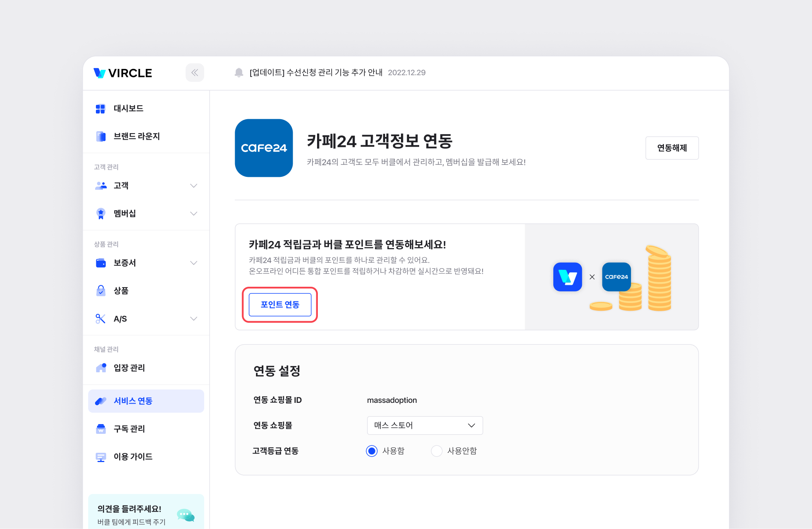Click the feedback chat bubble icon
Screen dimensions: 812x529
pyautogui.click(x=186, y=515)
